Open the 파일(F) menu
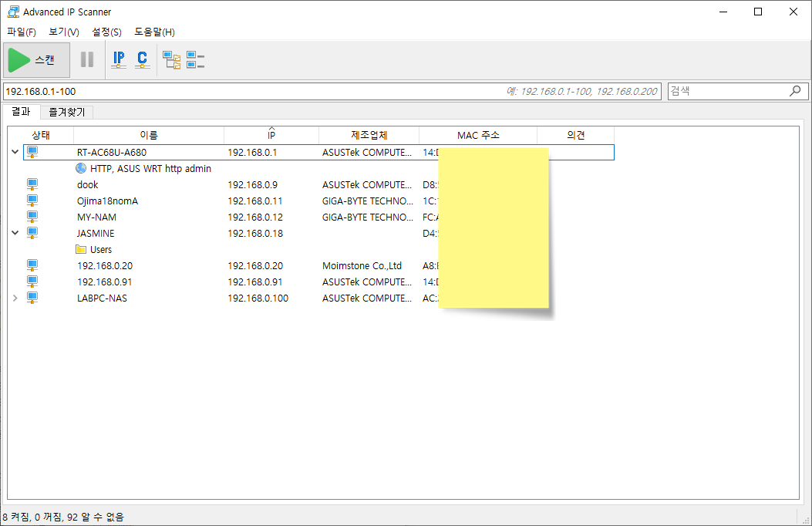The width and height of the screenshot is (812, 526). (22, 32)
